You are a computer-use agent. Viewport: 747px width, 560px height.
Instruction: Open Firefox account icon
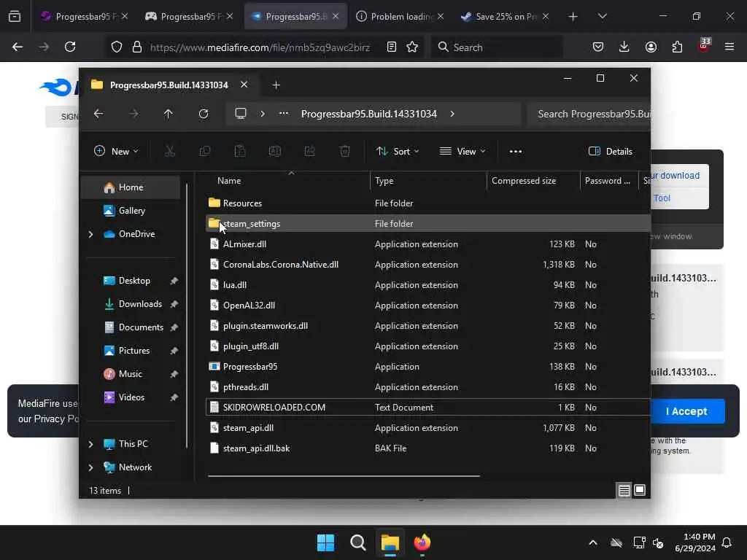[x=651, y=47]
